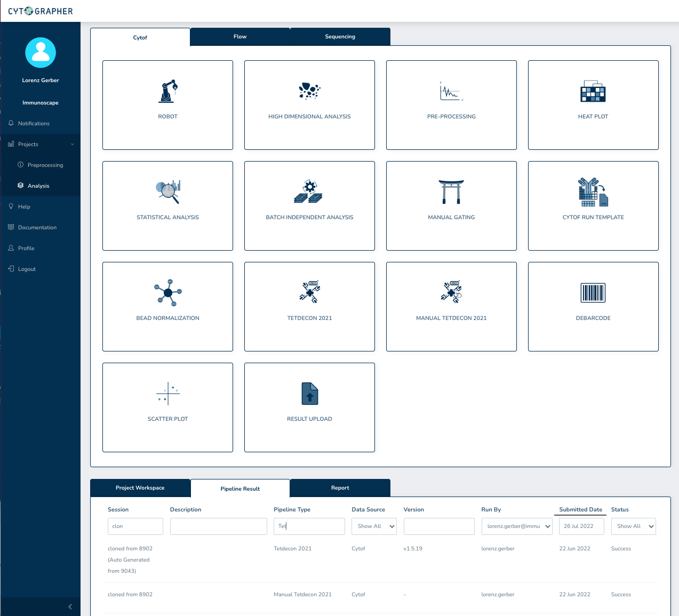Viewport: 679px width, 616px height.
Task: Open the Bead Normalization icon
Action: (168, 292)
